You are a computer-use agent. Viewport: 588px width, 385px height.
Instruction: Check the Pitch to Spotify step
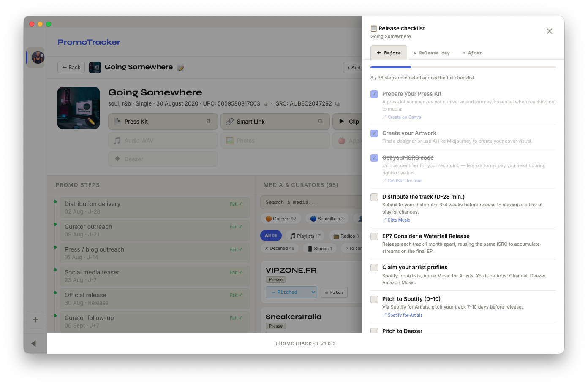[374, 299]
